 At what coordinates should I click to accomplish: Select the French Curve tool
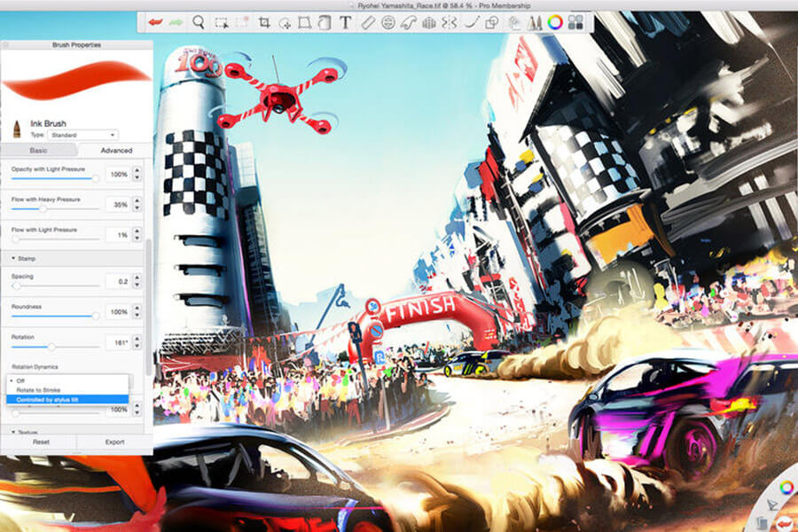click(409, 23)
